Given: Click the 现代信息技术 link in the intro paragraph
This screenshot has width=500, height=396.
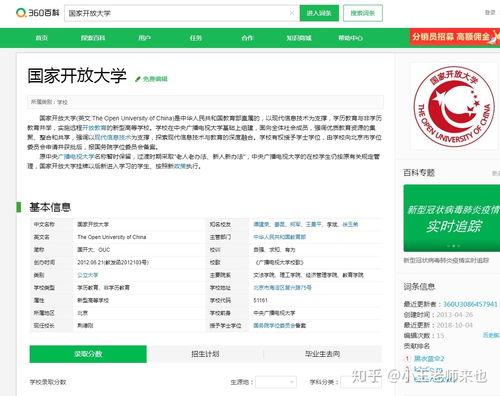Looking at the screenshot, I should tap(113, 137).
